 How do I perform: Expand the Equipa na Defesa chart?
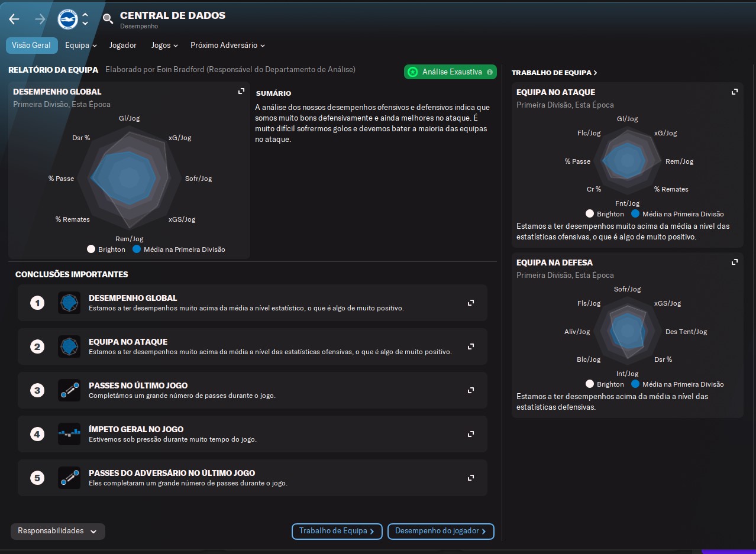pyautogui.click(x=735, y=262)
